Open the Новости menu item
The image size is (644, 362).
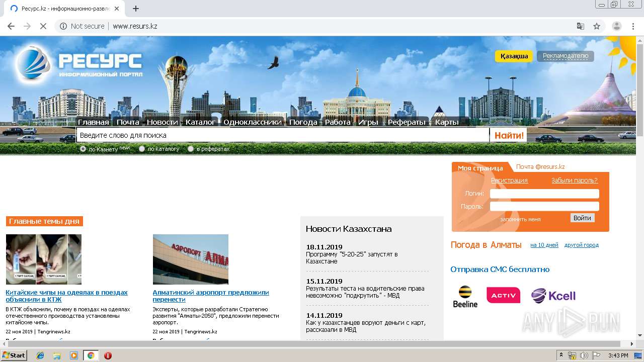click(x=162, y=122)
